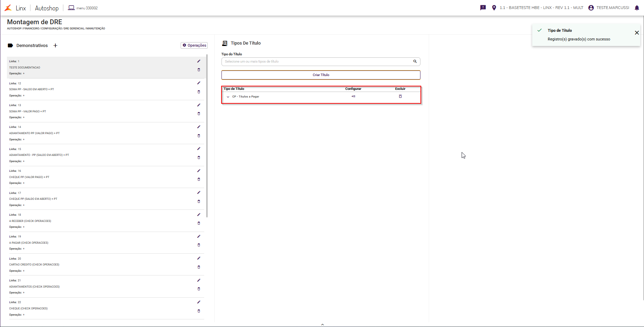Expand the CP - Títulos a Pagar row

pyautogui.click(x=228, y=97)
